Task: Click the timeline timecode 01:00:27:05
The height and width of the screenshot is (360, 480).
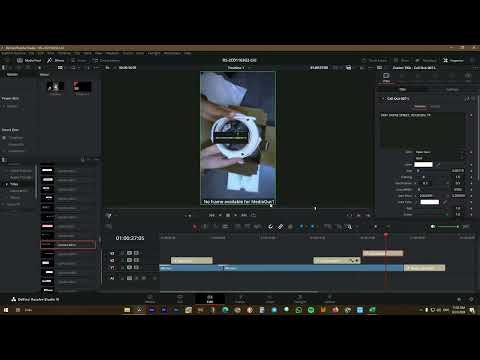Action: pyautogui.click(x=130, y=238)
